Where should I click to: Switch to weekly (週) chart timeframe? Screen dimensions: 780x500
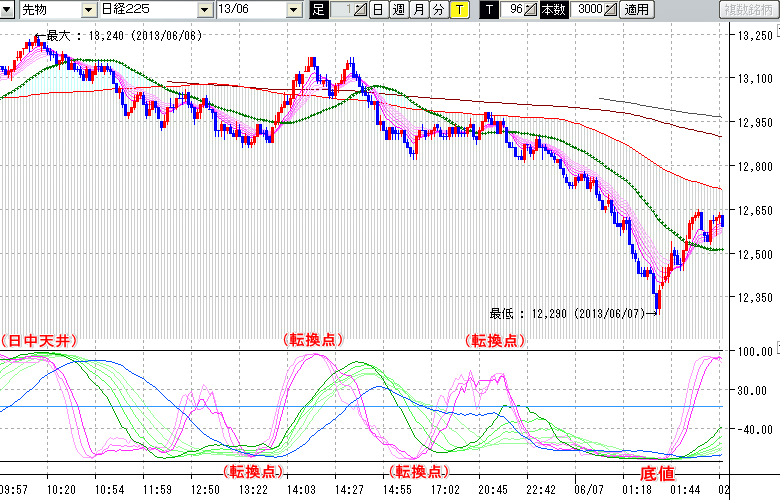pyautogui.click(x=398, y=10)
